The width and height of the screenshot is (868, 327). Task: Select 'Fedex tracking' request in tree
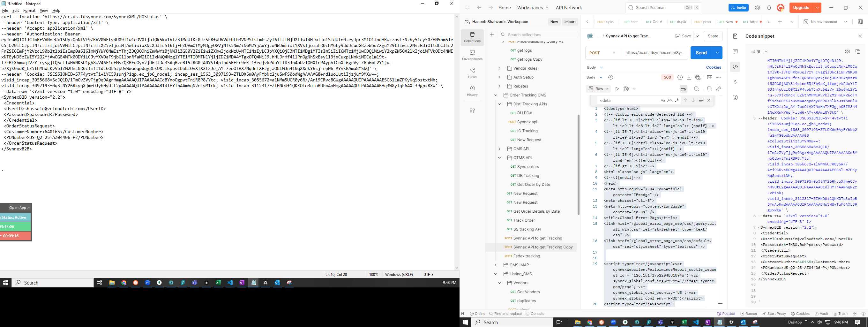526,256
